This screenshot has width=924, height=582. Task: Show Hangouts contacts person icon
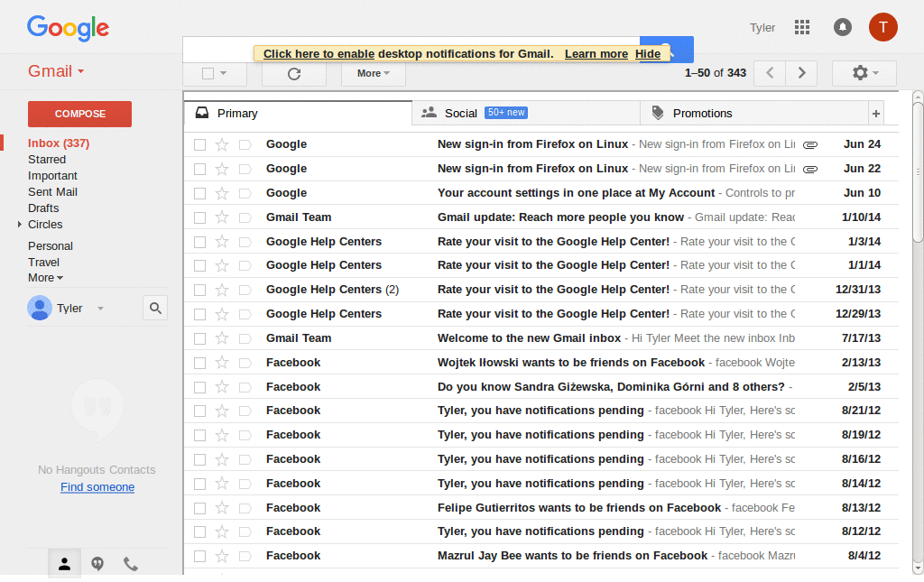point(64,564)
